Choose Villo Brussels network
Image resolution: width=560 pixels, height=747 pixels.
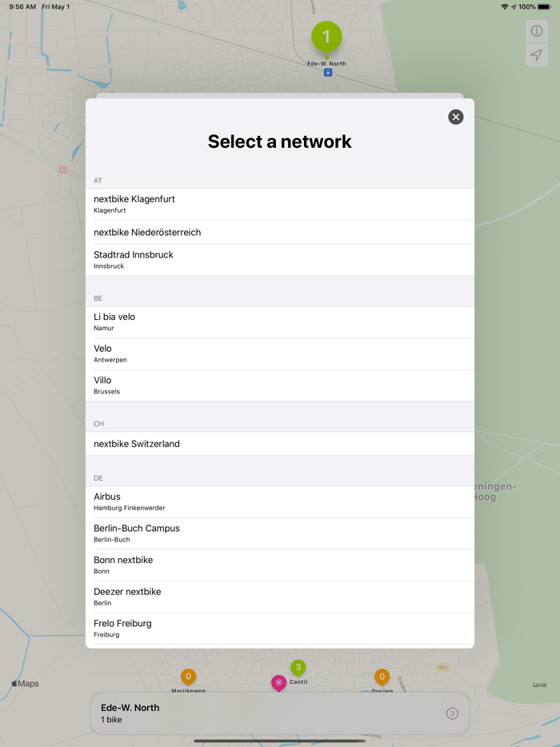tap(280, 385)
